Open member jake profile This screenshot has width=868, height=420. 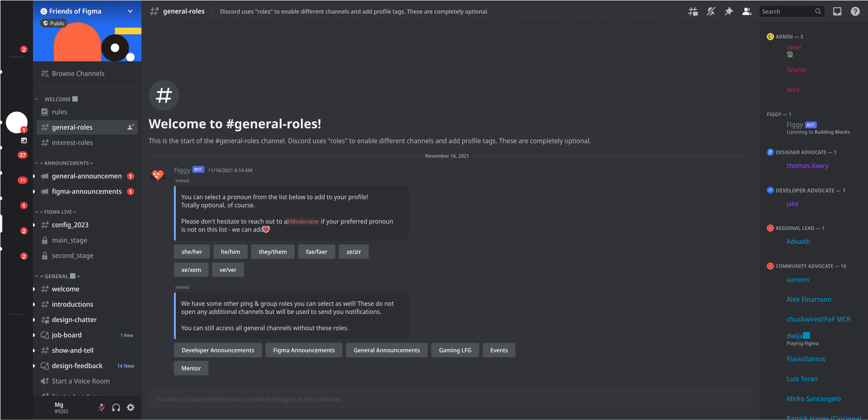point(793,204)
